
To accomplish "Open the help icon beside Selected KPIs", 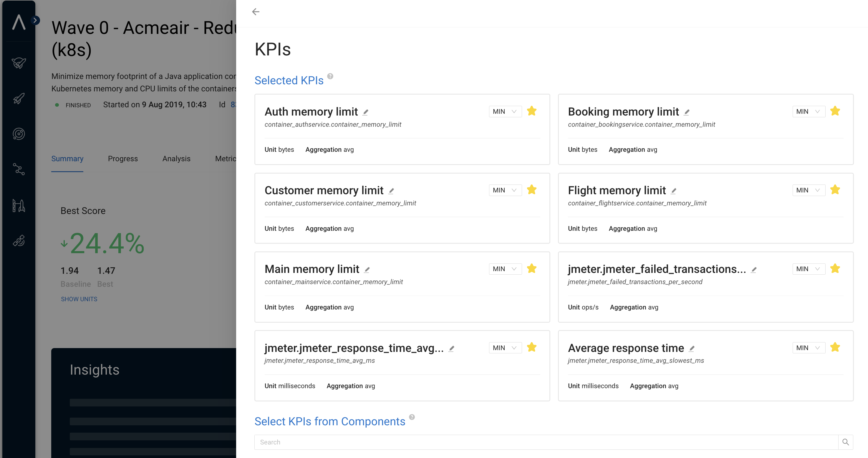I will pos(330,76).
